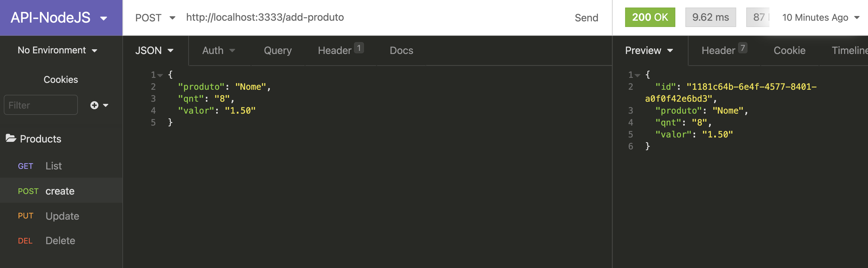Click the response size badge beside timing
The width and height of the screenshot is (868, 268).
pyautogui.click(x=759, y=17)
